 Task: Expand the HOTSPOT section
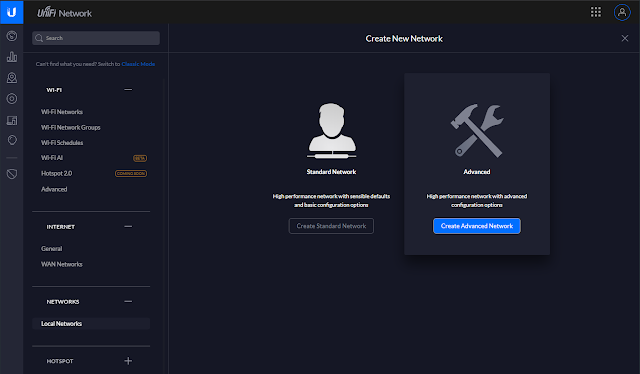pos(128,361)
